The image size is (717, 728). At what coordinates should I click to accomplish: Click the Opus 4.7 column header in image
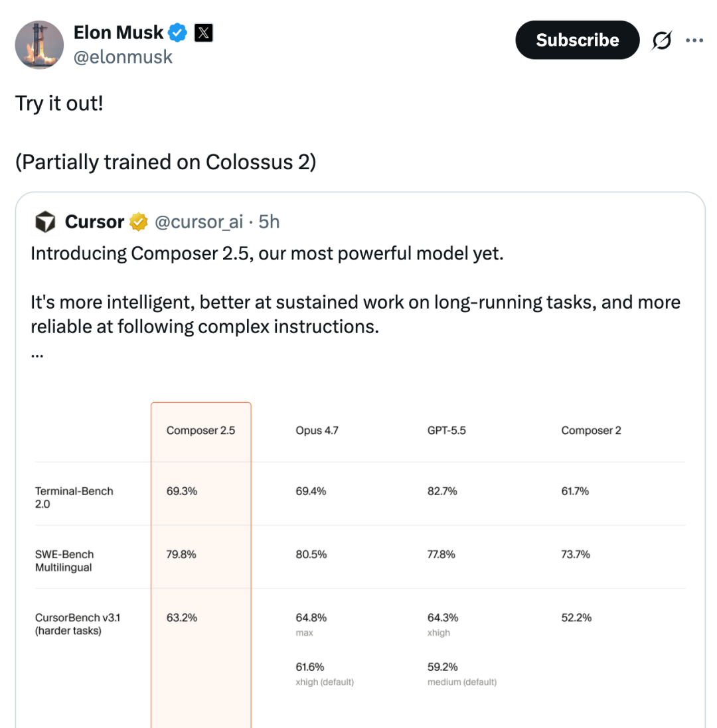click(x=317, y=431)
